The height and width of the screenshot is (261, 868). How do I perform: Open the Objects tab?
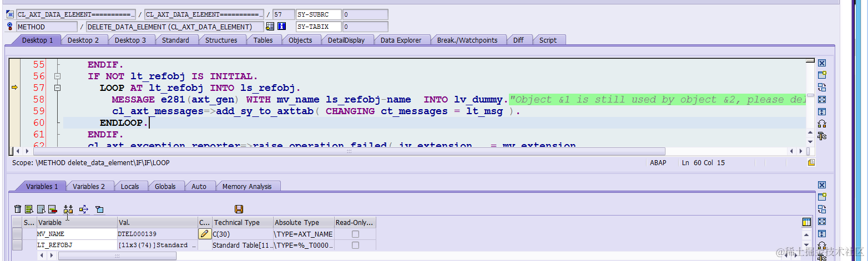[x=300, y=40]
